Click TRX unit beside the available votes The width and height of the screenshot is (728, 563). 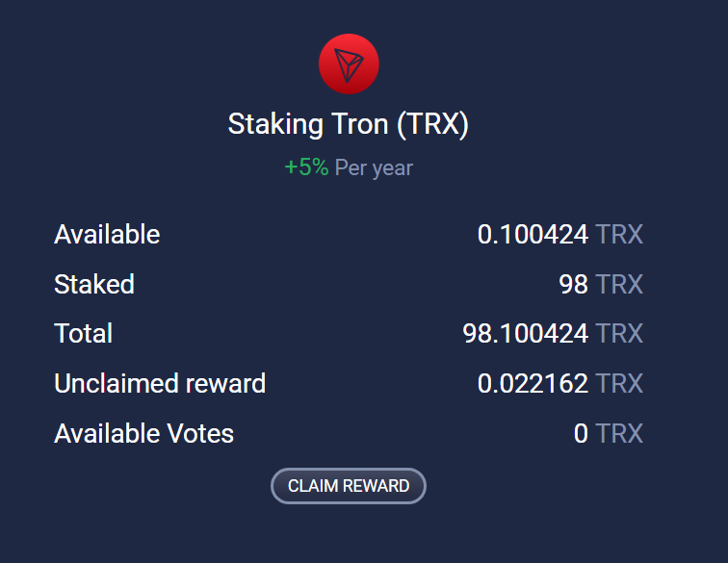(x=619, y=433)
